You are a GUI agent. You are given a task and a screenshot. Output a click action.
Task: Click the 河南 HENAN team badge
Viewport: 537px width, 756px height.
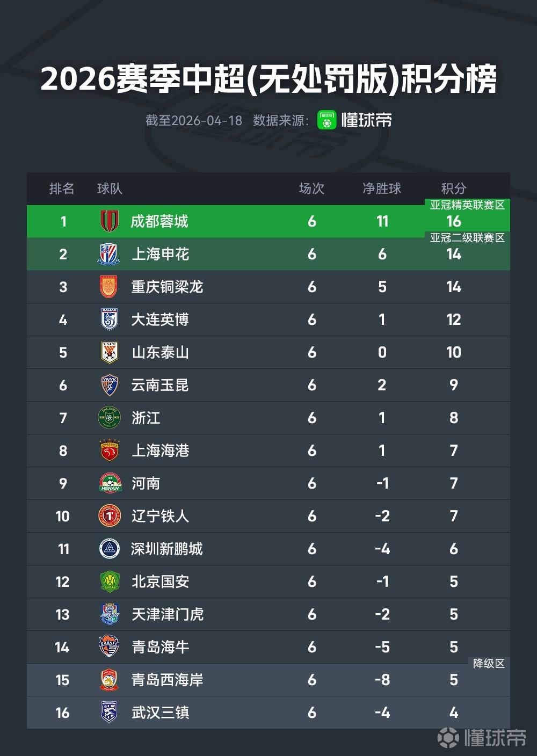click(109, 483)
